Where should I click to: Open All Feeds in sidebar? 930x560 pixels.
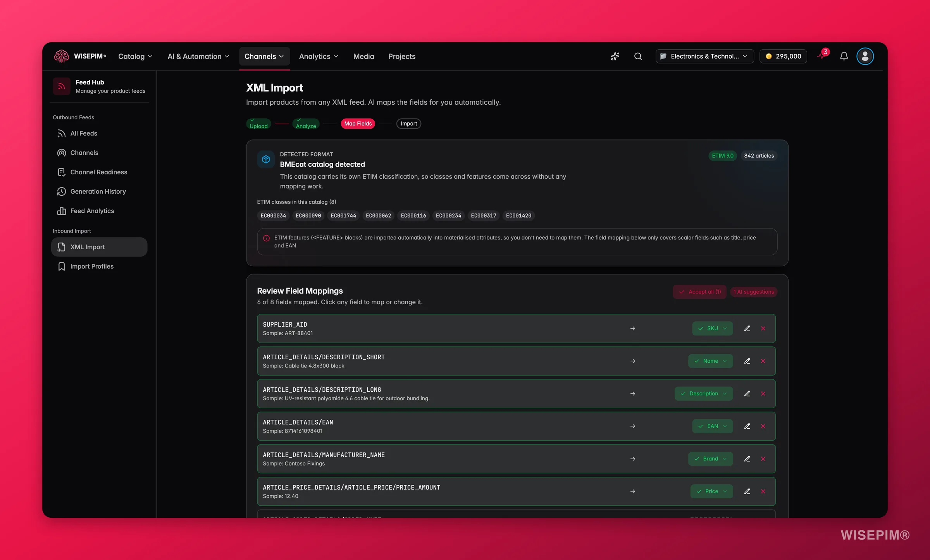(x=99, y=133)
